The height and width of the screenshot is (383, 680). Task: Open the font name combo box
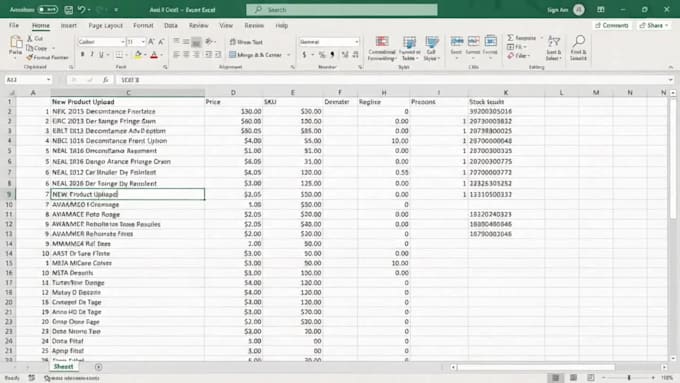[101, 42]
